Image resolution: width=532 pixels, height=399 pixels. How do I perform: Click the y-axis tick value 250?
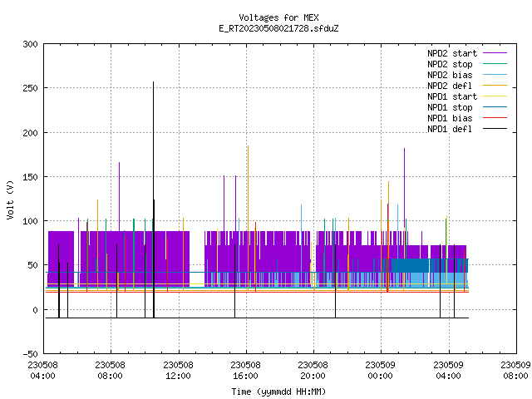(30, 88)
